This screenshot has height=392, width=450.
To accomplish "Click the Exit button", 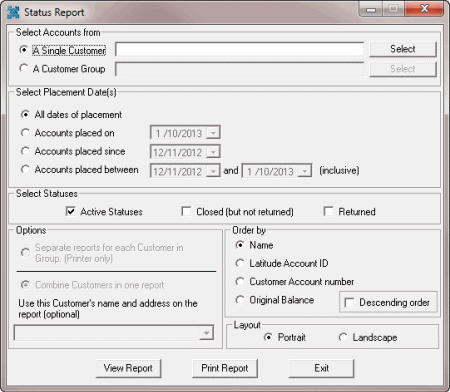I will click(321, 368).
